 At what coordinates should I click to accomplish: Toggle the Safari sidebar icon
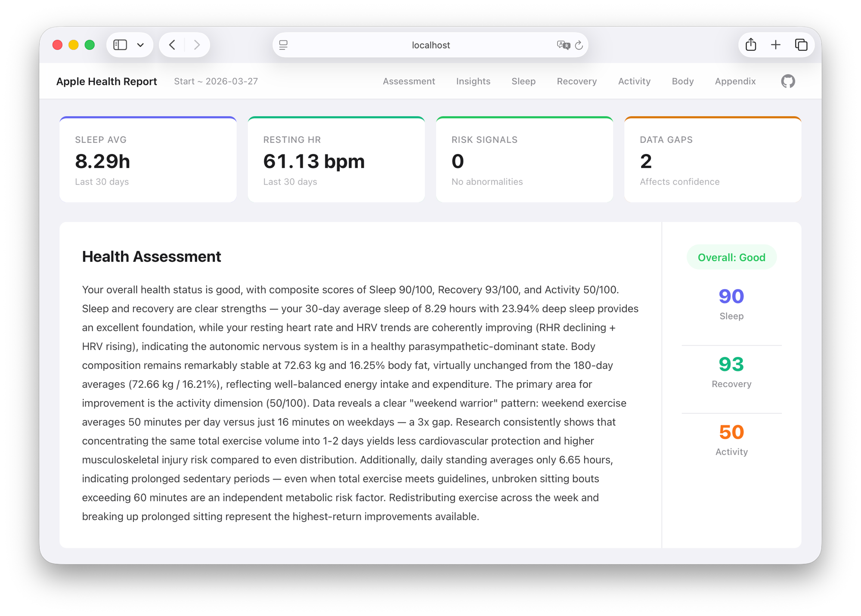pos(120,44)
